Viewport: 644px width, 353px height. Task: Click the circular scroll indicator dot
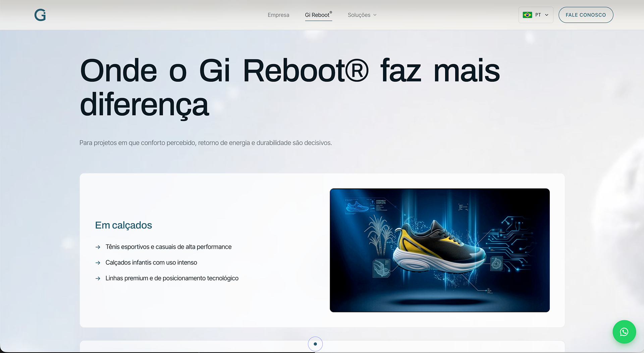(x=315, y=344)
